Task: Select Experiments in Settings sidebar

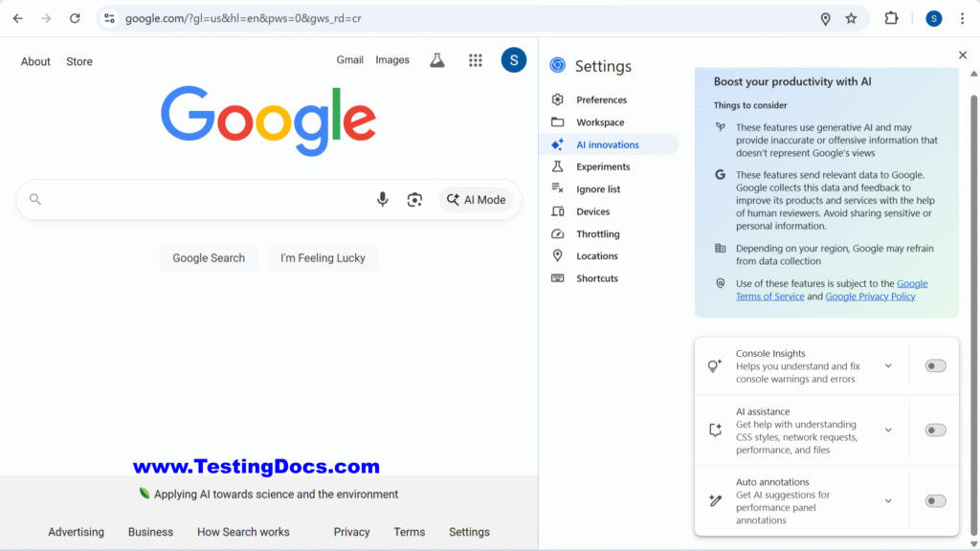Action: click(x=603, y=166)
